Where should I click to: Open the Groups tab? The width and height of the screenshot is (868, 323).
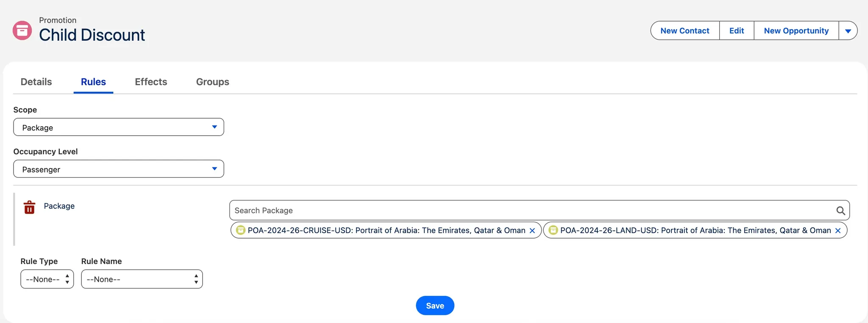[x=212, y=82]
